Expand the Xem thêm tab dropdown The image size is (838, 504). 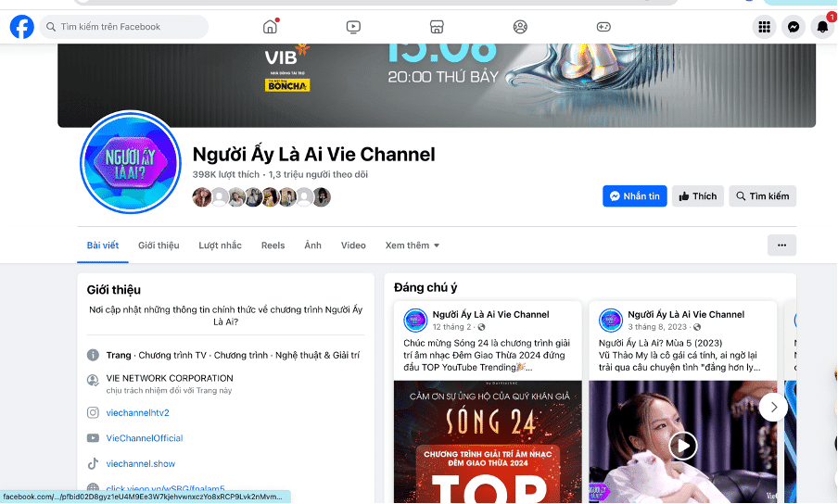click(413, 246)
